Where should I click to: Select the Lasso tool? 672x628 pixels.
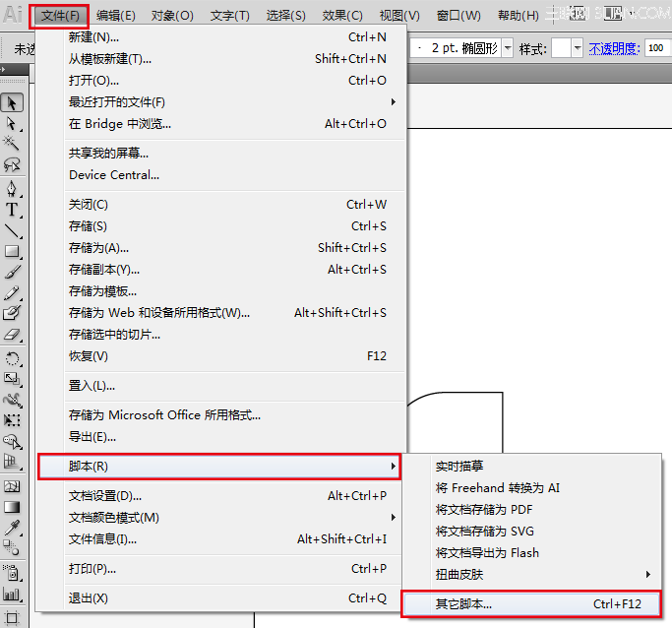[12, 164]
